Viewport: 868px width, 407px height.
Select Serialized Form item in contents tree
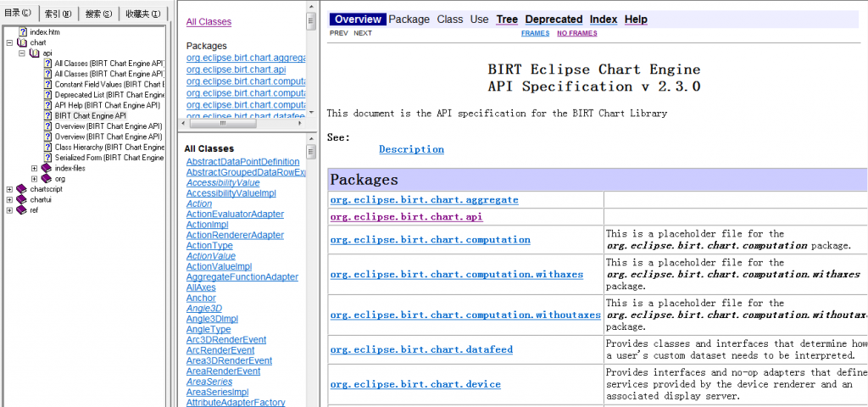[x=109, y=158]
